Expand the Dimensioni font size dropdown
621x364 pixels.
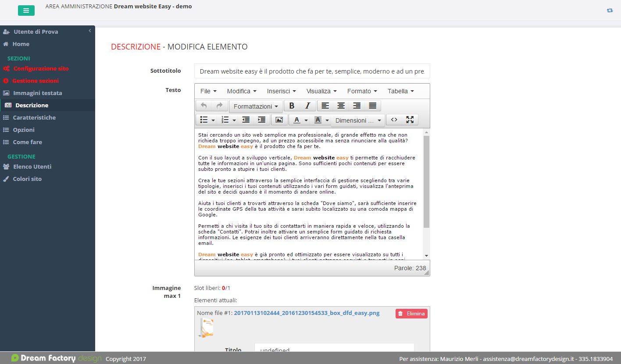358,120
